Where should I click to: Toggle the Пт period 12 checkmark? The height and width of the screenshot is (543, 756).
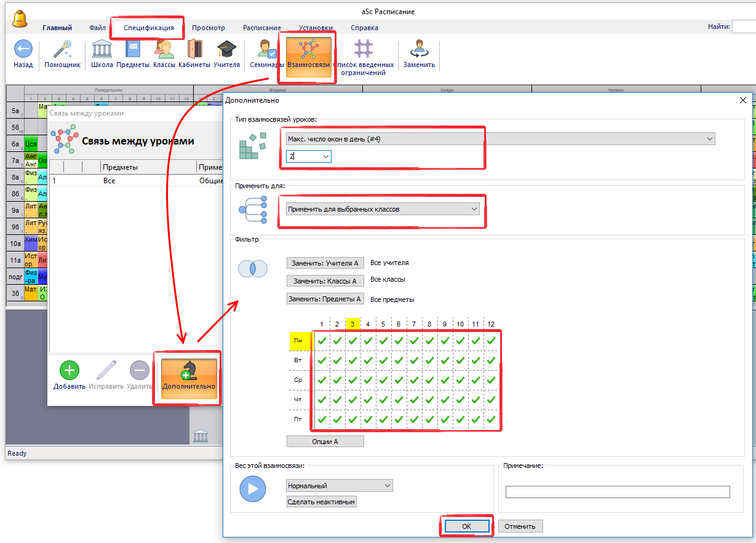(491, 420)
